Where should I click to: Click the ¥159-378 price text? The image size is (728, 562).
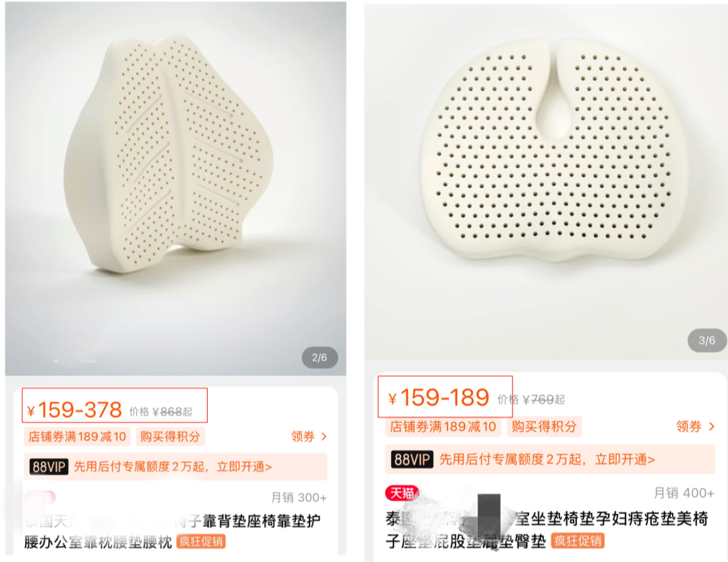[74, 410]
